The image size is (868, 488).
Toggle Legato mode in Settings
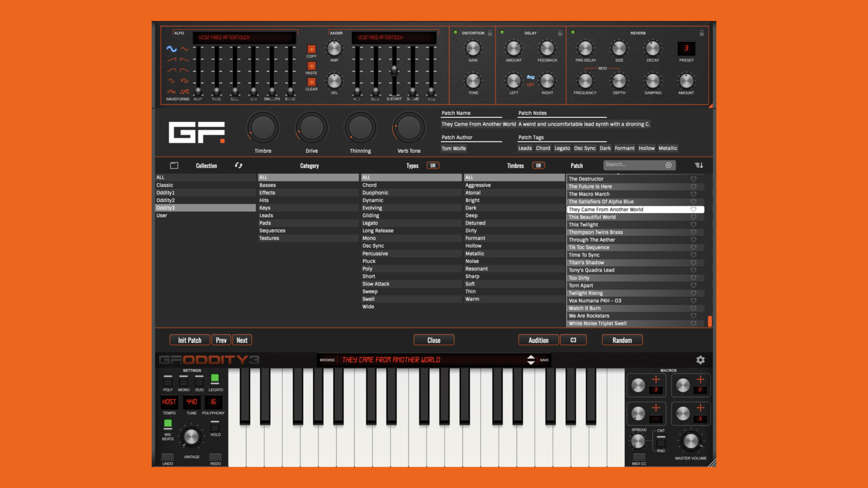point(215,381)
